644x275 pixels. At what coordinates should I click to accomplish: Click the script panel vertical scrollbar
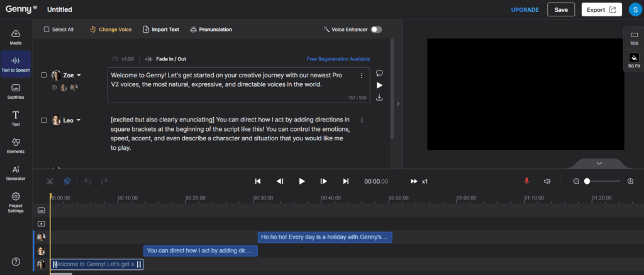coord(392,89)
